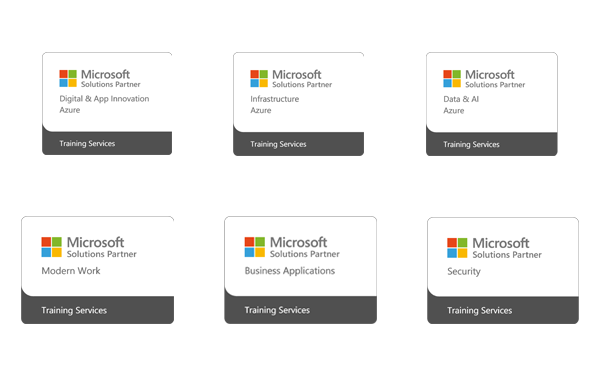Click 'Solutions Partner' on Security badge
Screen dimensions: 600x371
[x=507, y=255]
